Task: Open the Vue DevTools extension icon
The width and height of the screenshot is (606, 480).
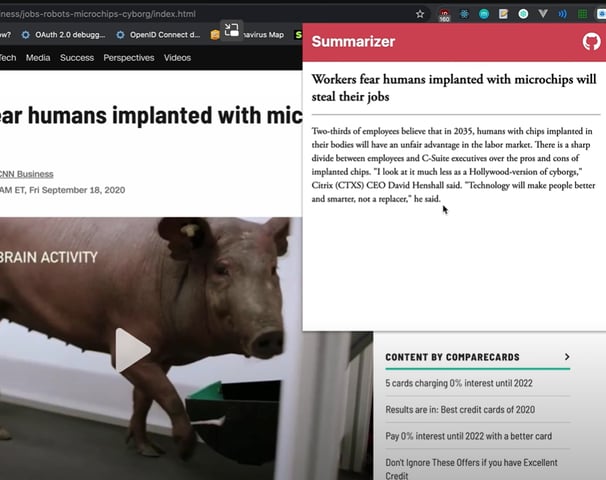Action: [543, 14]
